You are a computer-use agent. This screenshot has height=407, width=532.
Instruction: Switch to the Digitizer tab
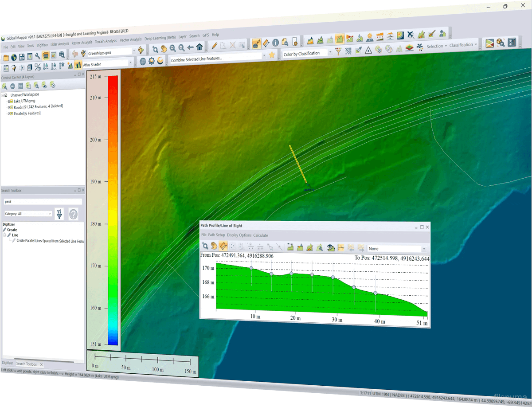pyautogui.click(x=7, y=363)
